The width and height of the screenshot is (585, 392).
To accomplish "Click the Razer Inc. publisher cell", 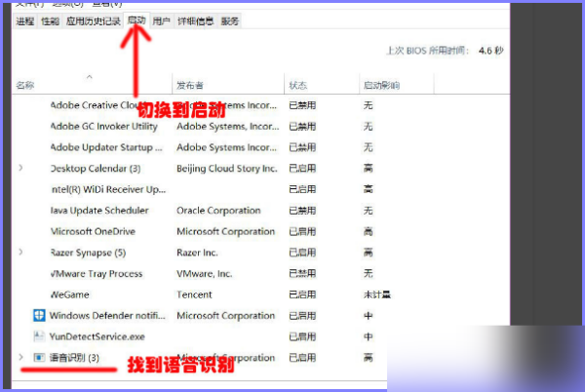I will (197, 253).
